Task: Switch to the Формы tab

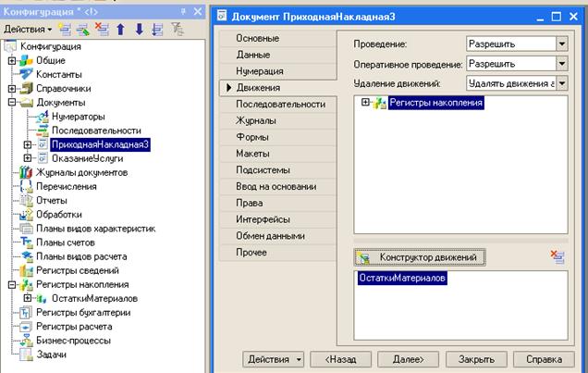Action: click(278, 137)
